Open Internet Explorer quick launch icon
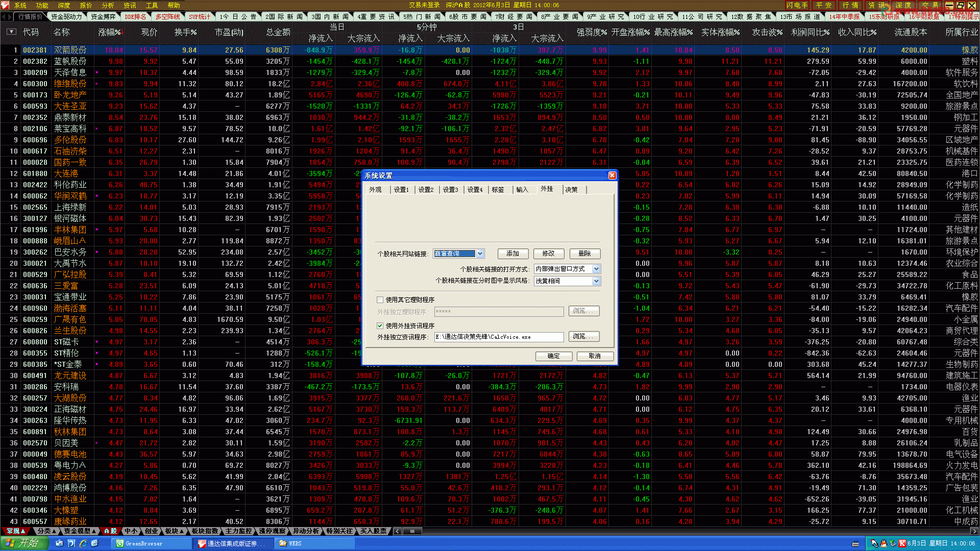 pyautogui.click(x=83, y=544)
